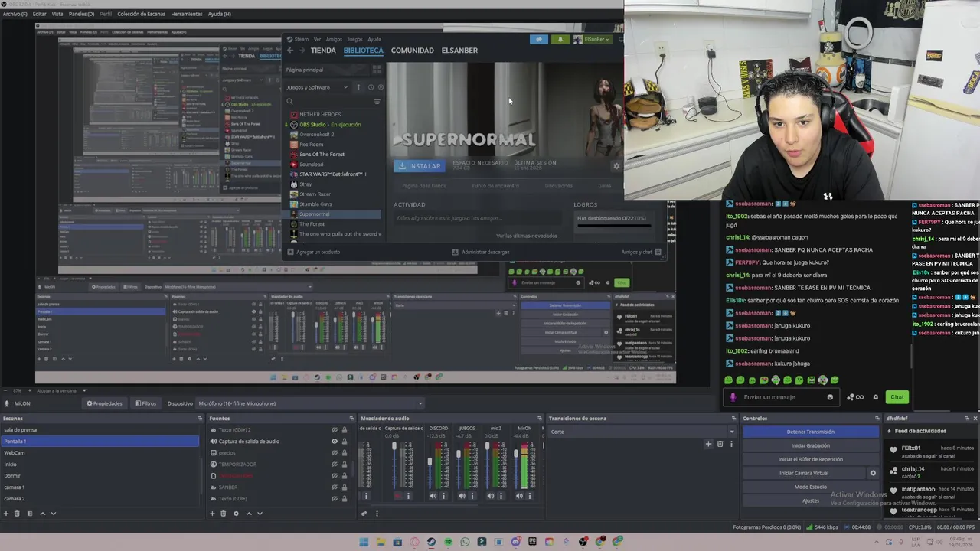
Task: Click Steam announcements megaphone button
Action: point(538,39)
